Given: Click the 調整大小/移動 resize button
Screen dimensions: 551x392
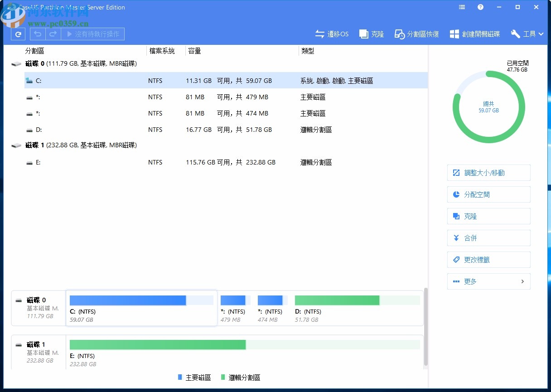Looking at the screenshot, I should (488, 173).
